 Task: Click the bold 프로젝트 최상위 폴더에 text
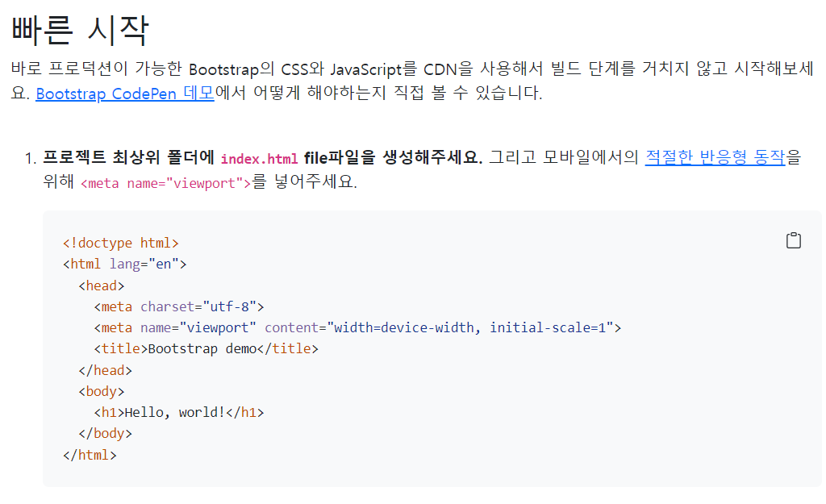tap(128, 157)
